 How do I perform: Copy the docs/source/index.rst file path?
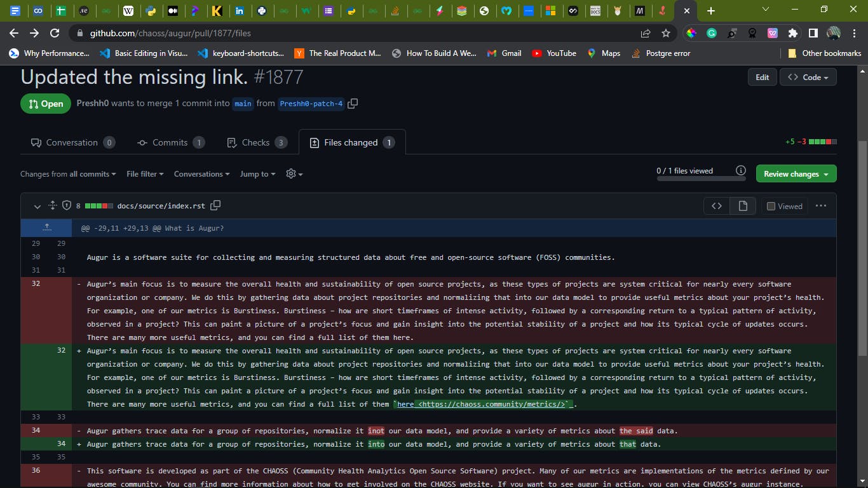215,205
